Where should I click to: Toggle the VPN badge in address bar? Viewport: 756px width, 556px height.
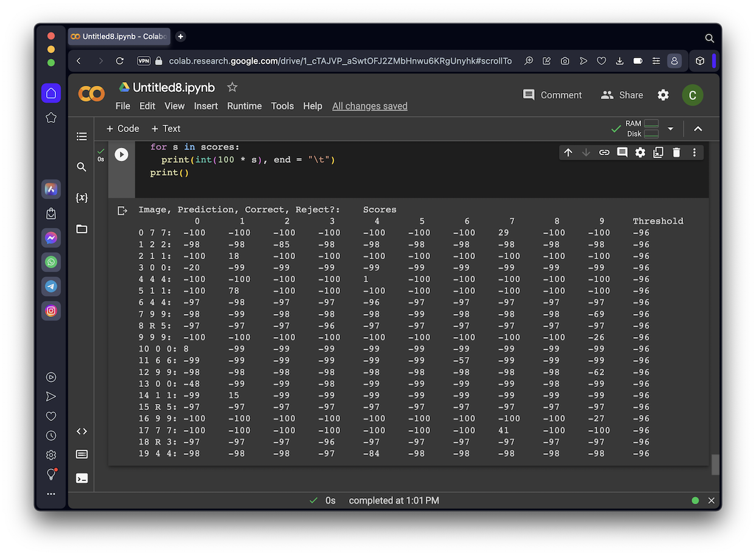[144, 61]
